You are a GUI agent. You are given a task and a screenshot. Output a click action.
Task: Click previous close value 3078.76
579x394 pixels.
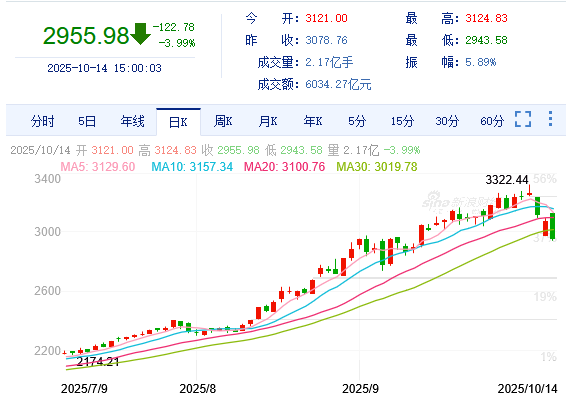326,40
